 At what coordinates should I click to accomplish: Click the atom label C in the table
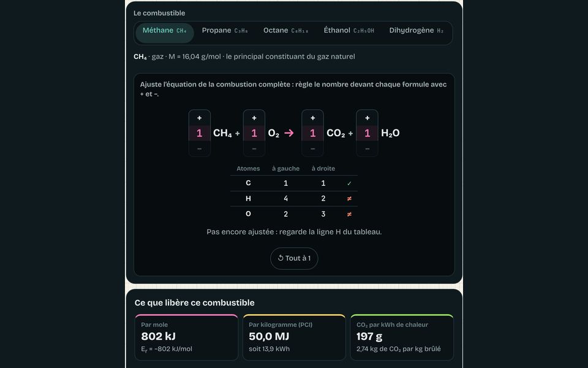[248, 183]
